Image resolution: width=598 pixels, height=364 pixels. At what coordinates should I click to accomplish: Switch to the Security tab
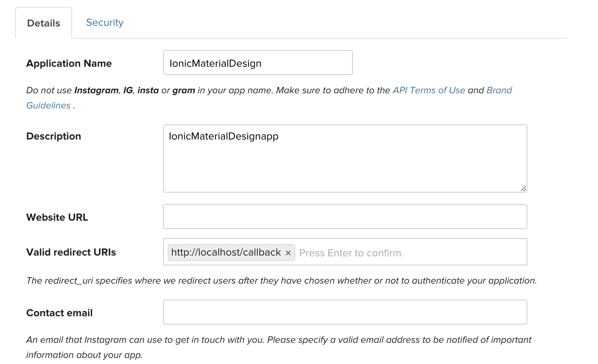coord(105,23)
